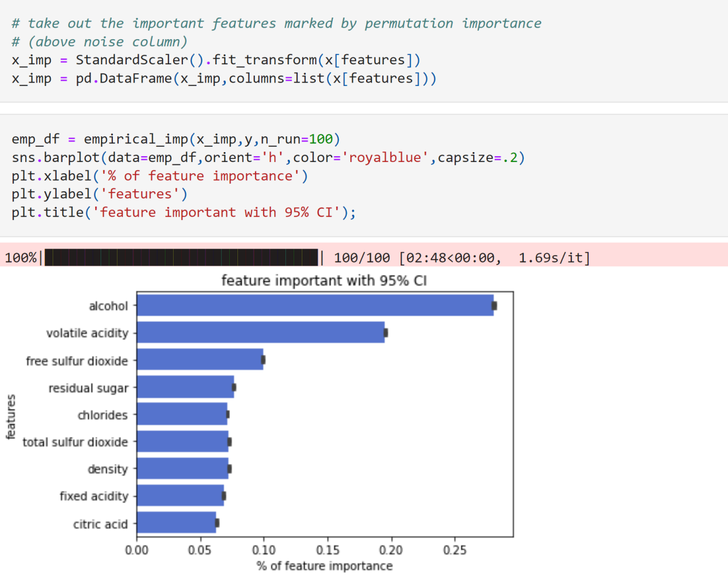Click the comment about permutation importance
The image size is (728, 585).
pyautogui.click(x=276, y=23)
